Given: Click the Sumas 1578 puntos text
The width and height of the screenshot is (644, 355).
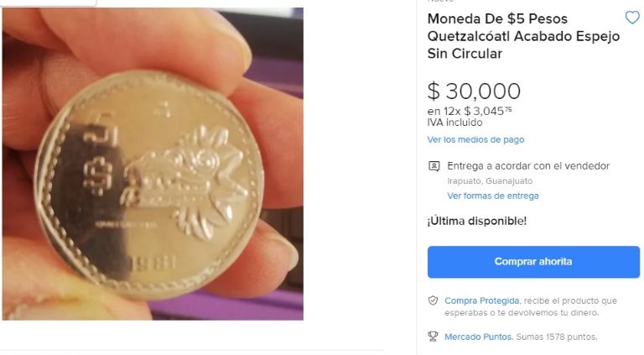Looking at the screenshot, I should (x=557, y=337).
